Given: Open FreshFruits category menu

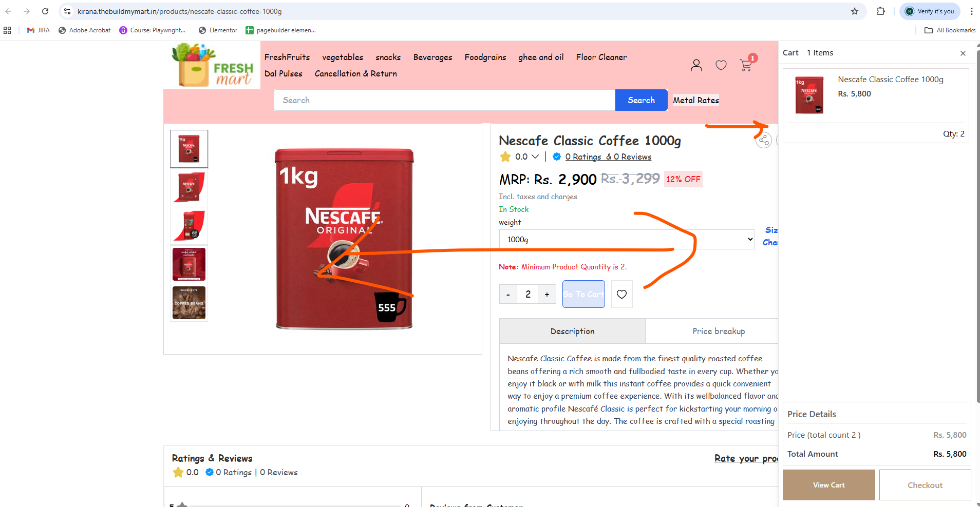Looking at the screenshot, I should (287, 57).
